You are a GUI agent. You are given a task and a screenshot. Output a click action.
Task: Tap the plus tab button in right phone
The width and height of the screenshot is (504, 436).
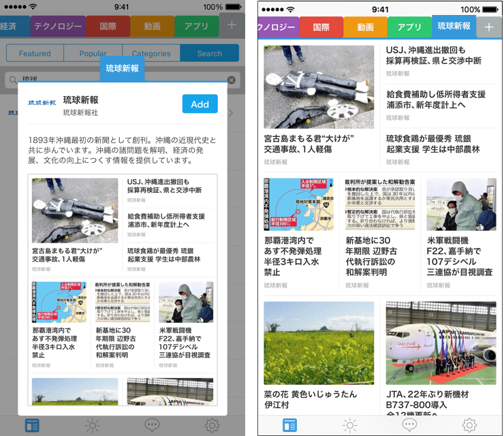489,27
